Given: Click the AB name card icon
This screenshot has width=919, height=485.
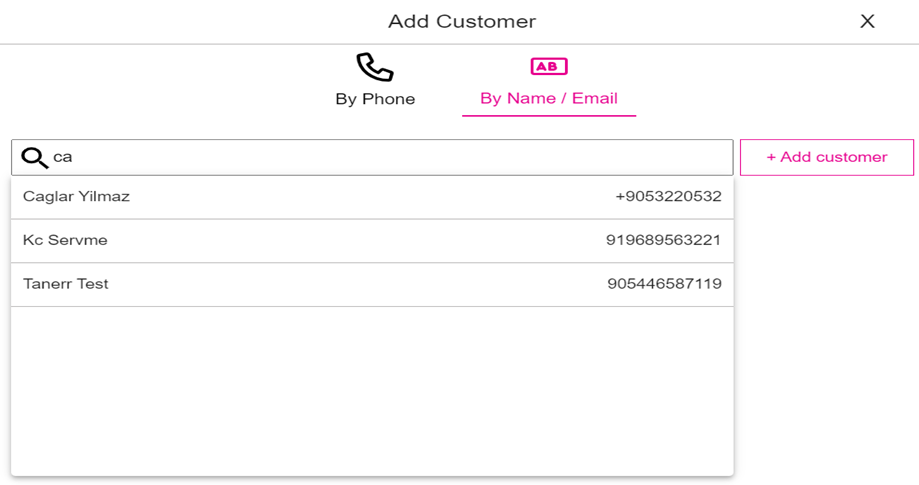Looking at the screenshot, I should (x=548, y=66).
